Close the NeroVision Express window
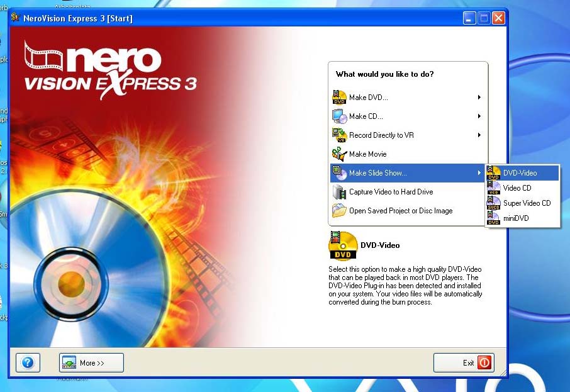Screen dimensions: 570x392 tap(498, 18)
